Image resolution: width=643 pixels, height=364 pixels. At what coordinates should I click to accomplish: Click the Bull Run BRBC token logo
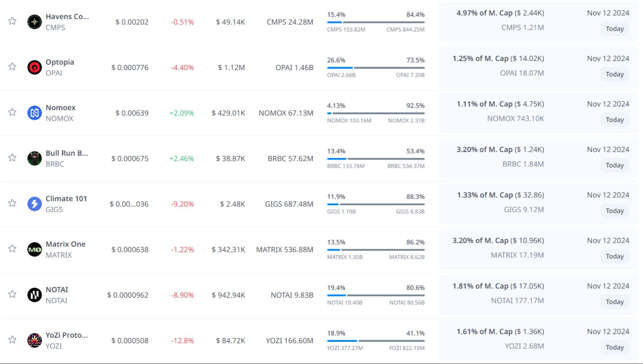(x=34, y=158)
